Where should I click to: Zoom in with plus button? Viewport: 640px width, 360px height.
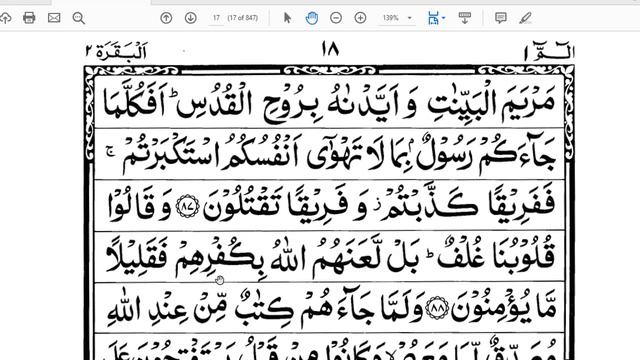(360, 18)
